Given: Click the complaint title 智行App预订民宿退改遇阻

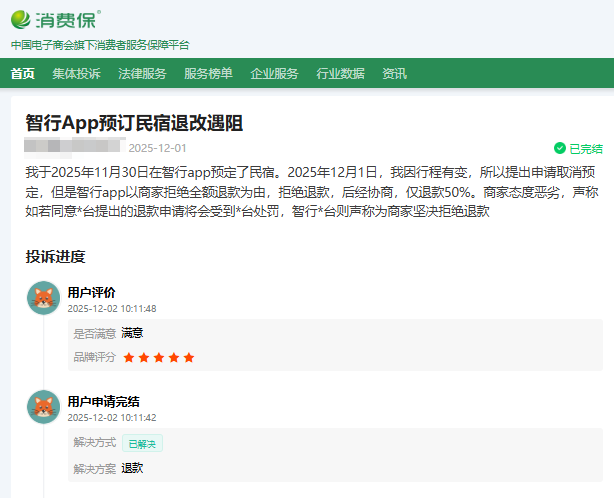Looking at the screenshot, I should click(134, 123).
